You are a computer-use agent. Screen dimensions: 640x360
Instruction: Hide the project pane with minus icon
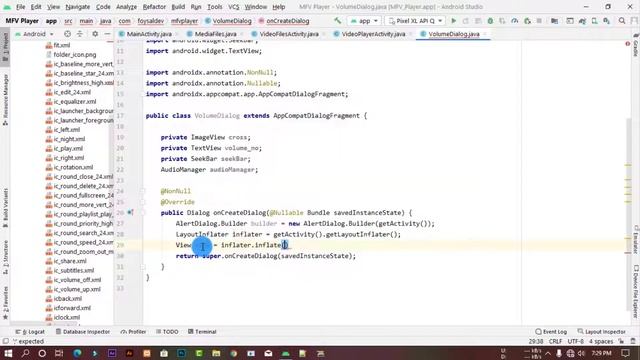[x=107, y=34]
